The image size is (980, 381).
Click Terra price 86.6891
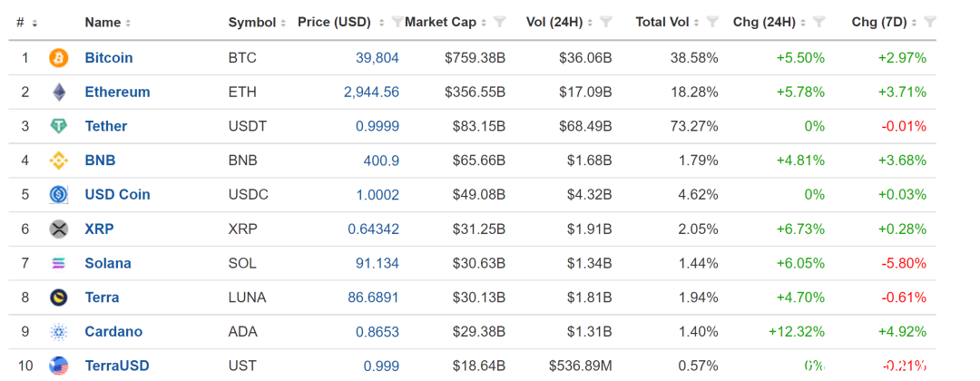click(x=374, y=298)
